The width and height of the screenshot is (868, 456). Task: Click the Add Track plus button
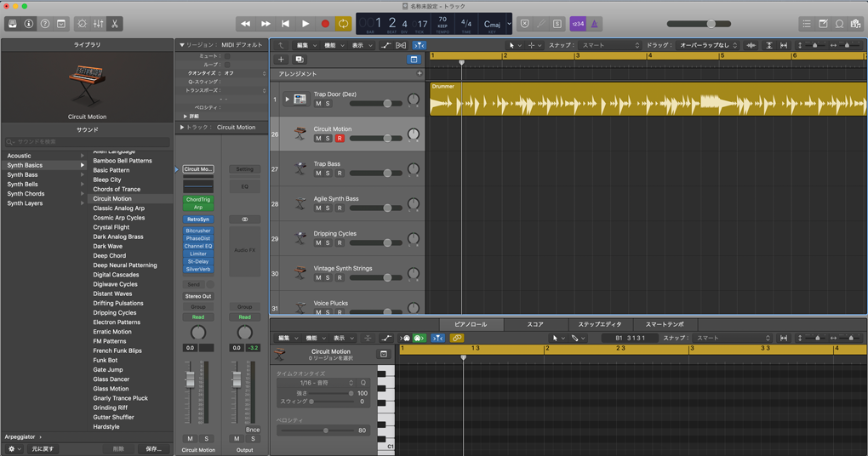tap(281, 60)
